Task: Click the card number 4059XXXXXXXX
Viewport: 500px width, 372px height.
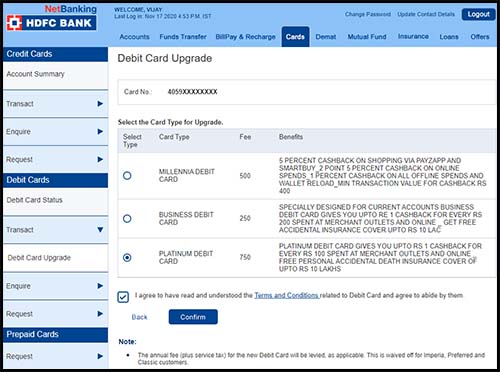Action: (x=192, y=92)
